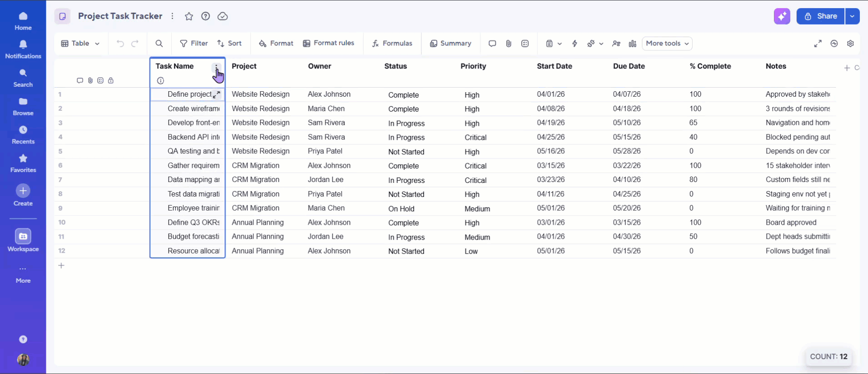Open the user profile avatar

23,359
